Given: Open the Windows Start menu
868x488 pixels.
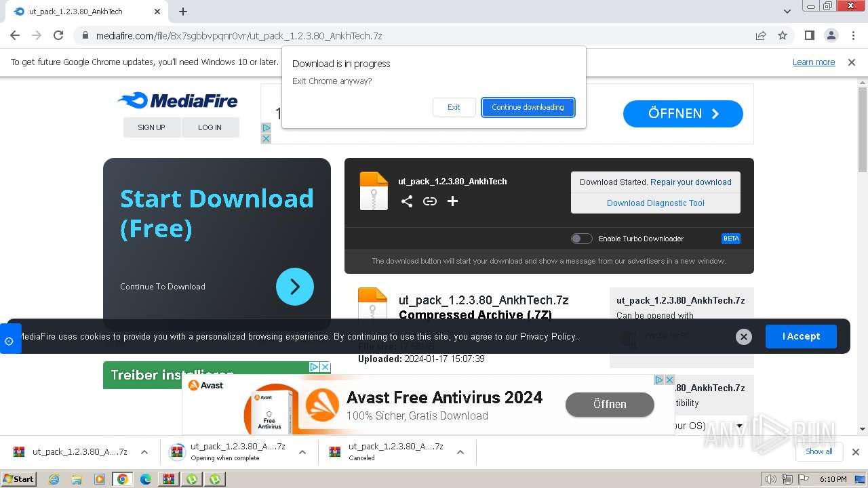Looking at the screenshot, I should pos(18,479).
